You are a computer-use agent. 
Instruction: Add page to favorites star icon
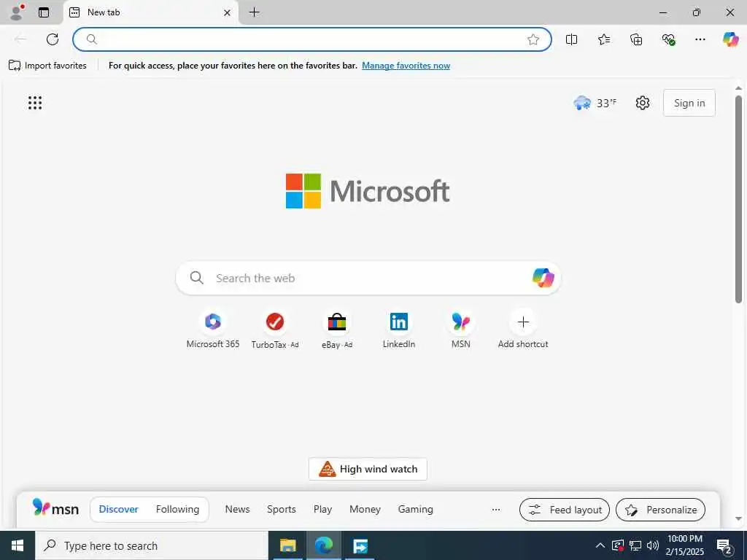pyautogui.click(x=533, y=39)
